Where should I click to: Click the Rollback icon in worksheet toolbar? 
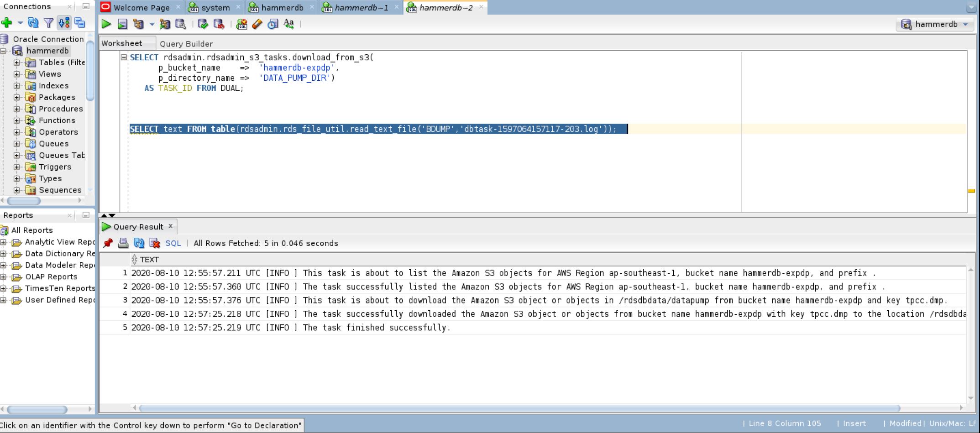(x=219, y=24)
